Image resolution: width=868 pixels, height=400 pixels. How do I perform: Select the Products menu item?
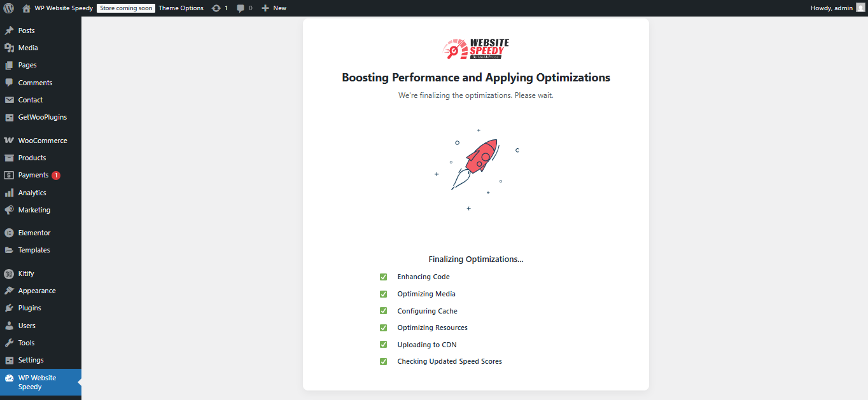41,158
